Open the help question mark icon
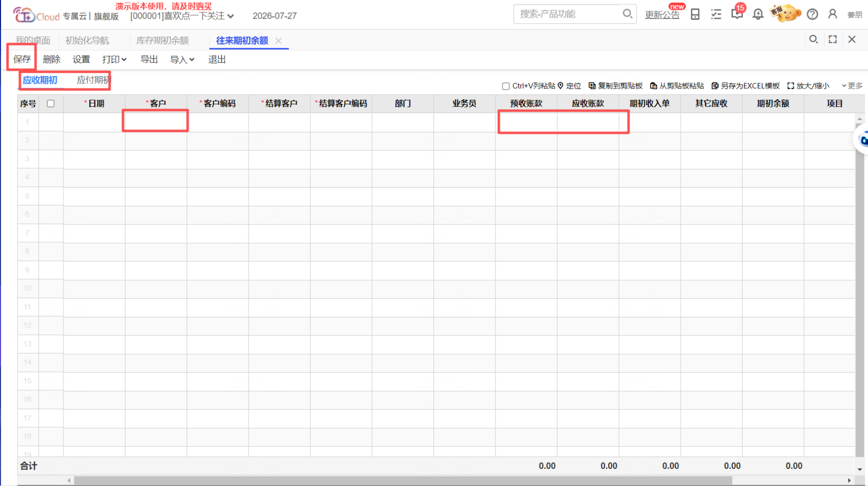 (x=812, y=14)
